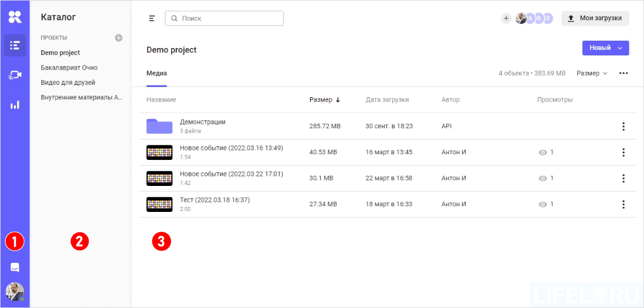Add a member with the plus button

click(x=506, y=19)
